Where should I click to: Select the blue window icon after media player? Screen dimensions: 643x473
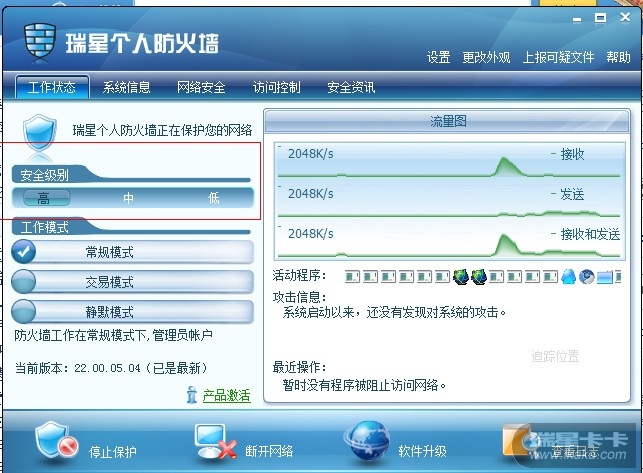point(604,277)
